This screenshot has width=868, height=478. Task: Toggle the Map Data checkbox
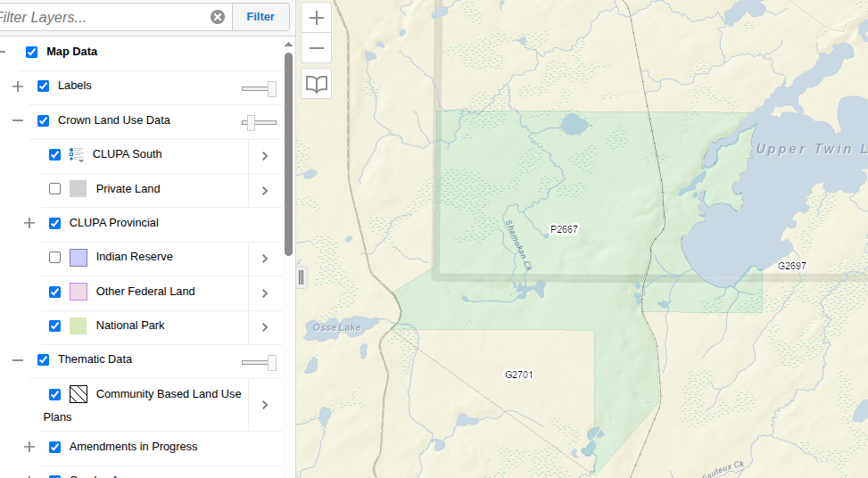pyautogui.click(x=31, y=52)
